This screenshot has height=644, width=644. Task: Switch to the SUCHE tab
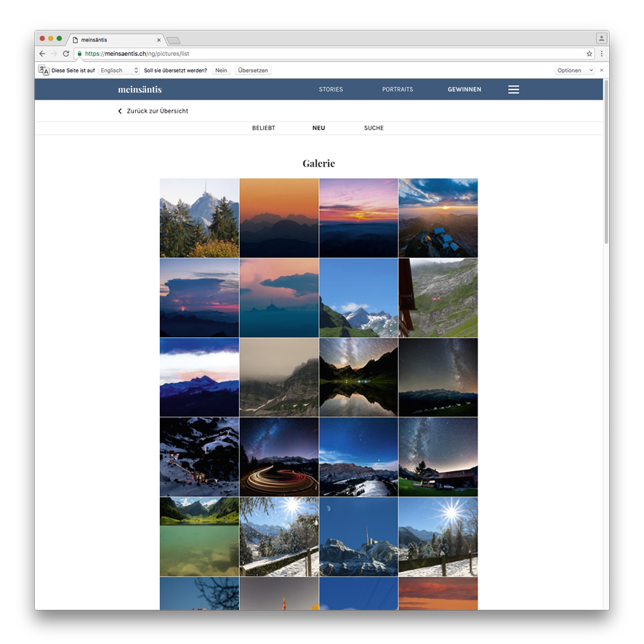point(374,128)
